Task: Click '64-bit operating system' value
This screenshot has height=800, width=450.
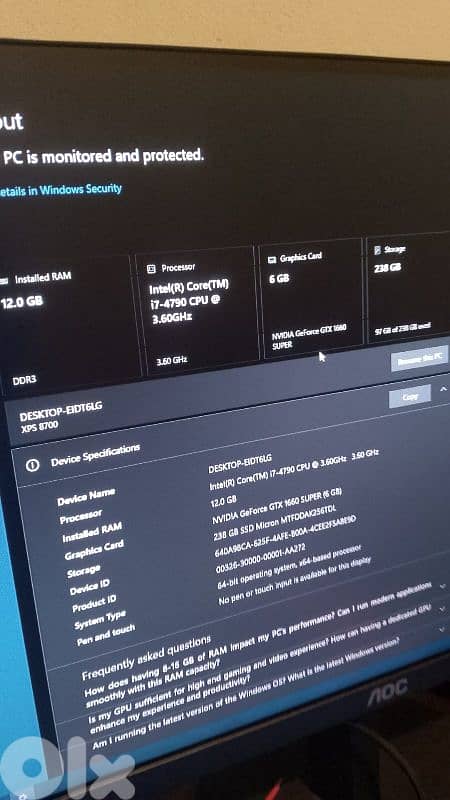Action: pos(290,566)
